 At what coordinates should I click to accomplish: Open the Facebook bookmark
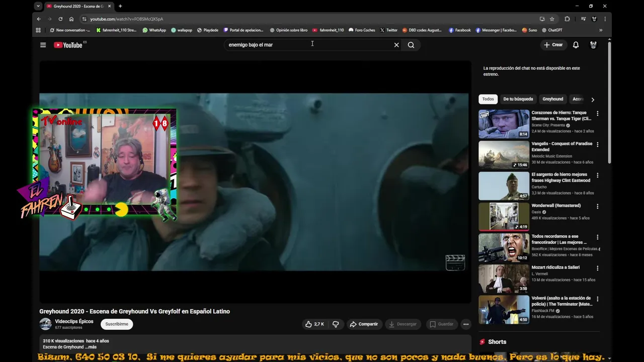coord(459,30)
